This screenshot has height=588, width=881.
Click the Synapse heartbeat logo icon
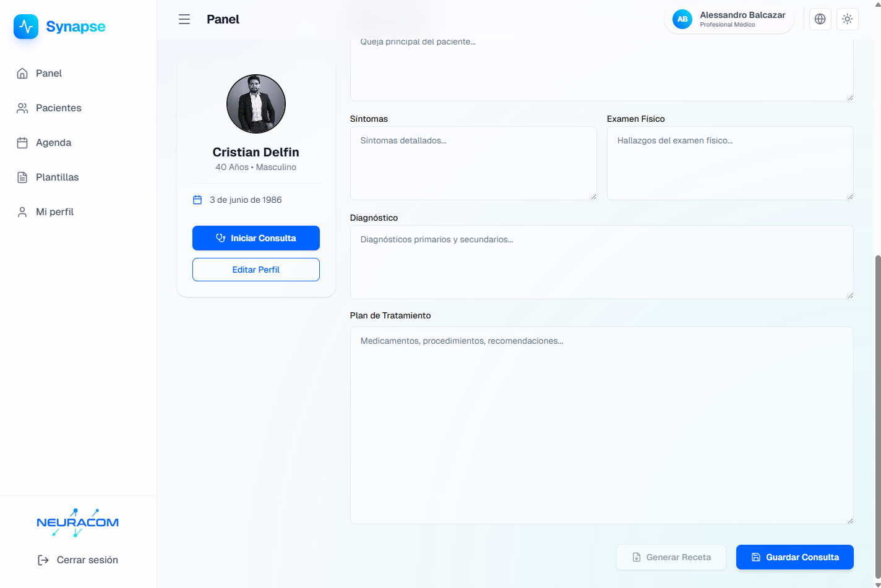tap(26, 27)
